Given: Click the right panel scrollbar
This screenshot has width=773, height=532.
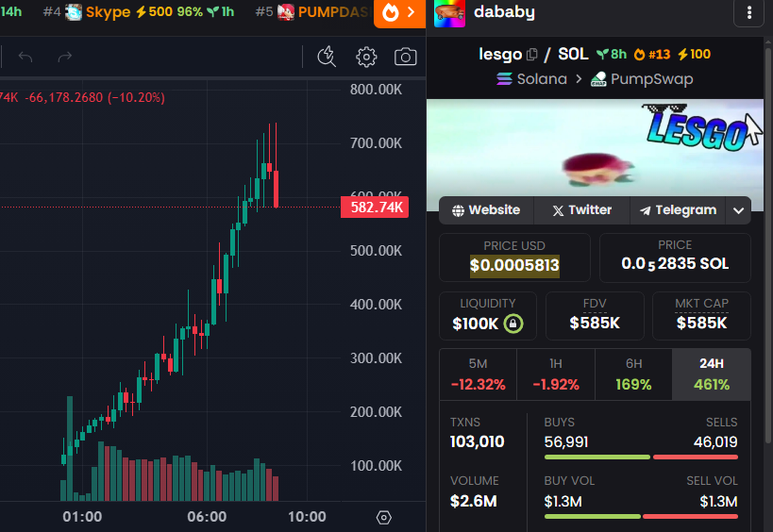Looking at the screenshot, I should pos(768,245).
